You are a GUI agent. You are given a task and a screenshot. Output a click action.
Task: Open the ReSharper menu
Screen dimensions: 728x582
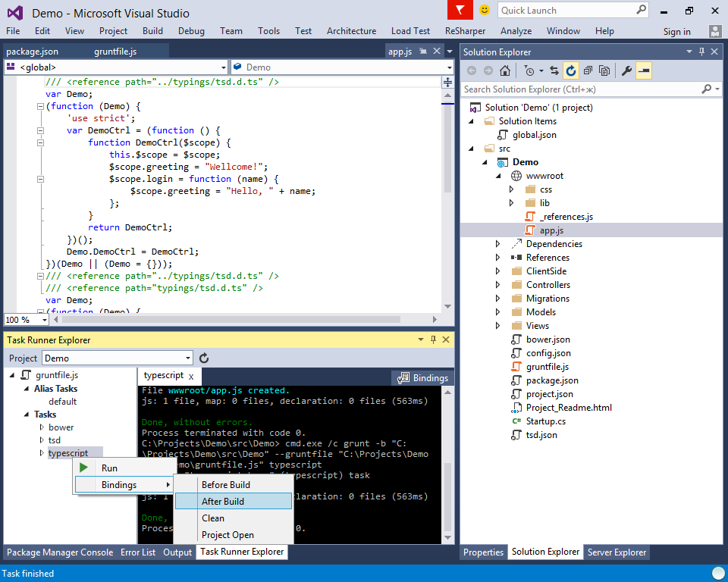point(464,31)
